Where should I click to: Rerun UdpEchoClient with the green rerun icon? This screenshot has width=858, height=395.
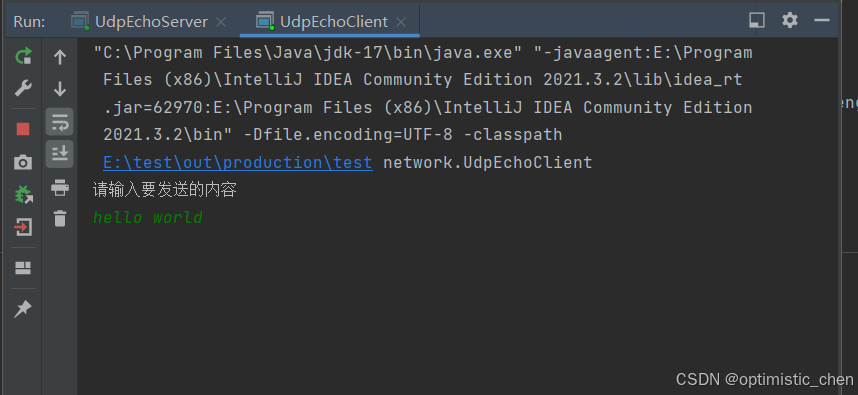point(23,56)
